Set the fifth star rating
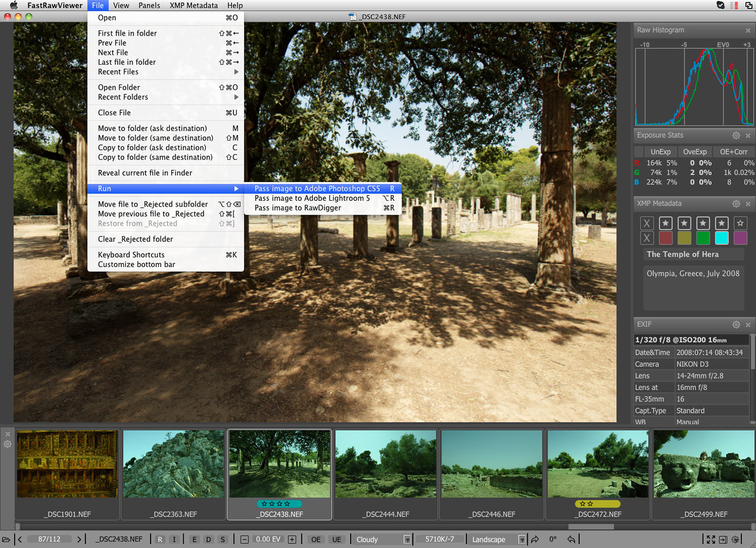 740,223
